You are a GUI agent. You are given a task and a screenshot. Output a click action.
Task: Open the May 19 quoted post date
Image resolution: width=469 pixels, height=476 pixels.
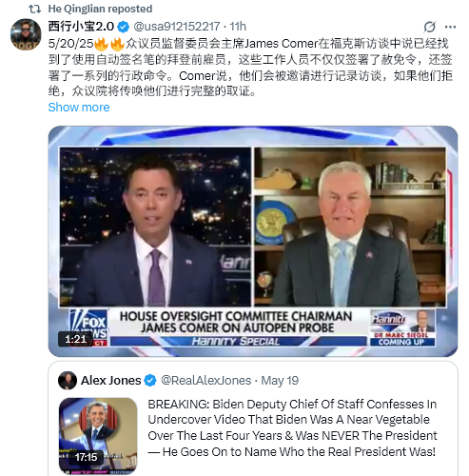click(x=280, y=380)
